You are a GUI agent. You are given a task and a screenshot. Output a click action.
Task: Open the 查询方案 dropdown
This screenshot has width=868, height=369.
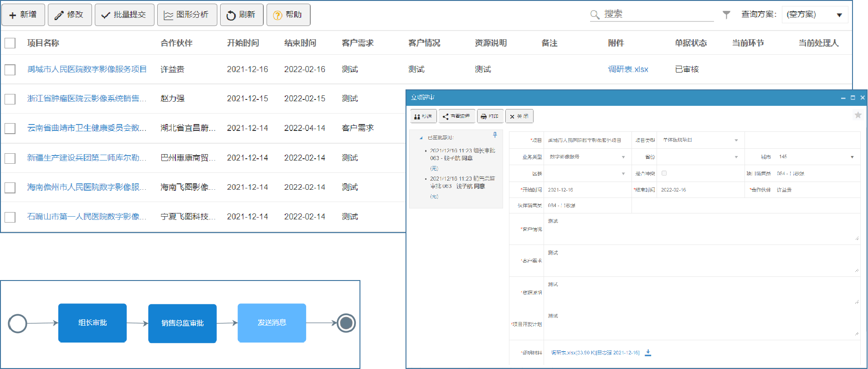tap(815, 15)
